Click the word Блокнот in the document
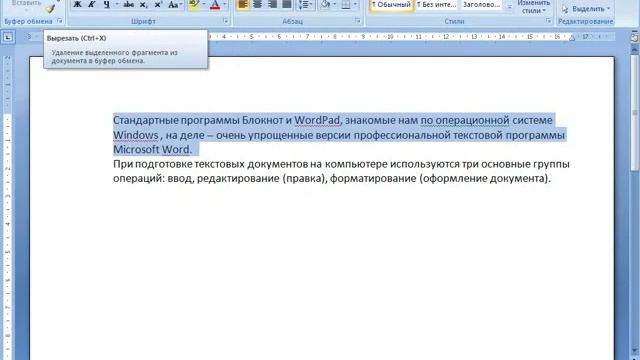This screenshot has height=360, width=640. 262,120
